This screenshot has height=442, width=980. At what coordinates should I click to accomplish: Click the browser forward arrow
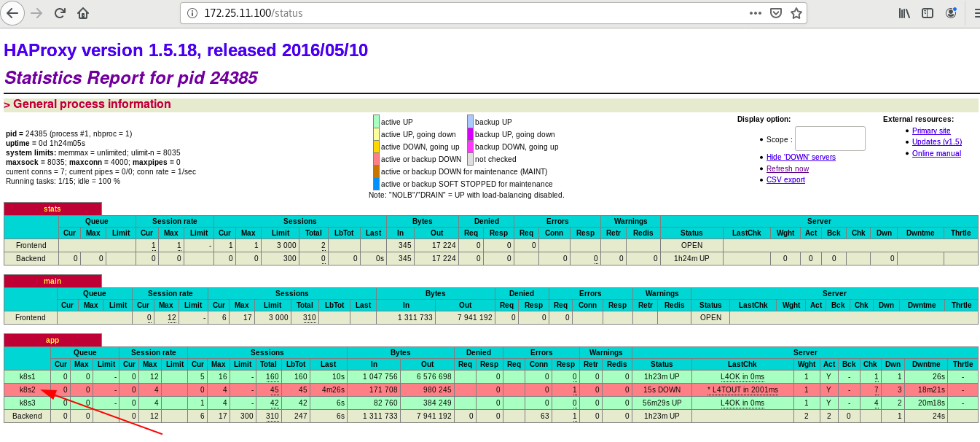click(36, 13)
